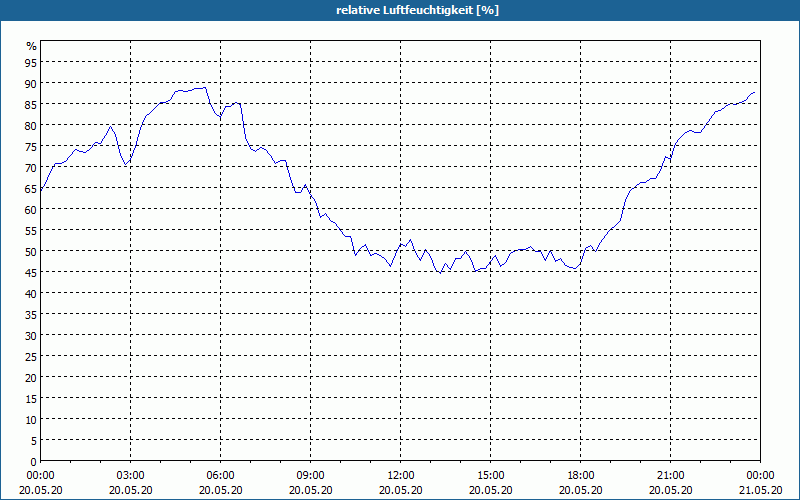Image resolution: width=800 pixels, height=500 pixels.
Task: Click the y-axis label 25
Action: coord(31,357)
